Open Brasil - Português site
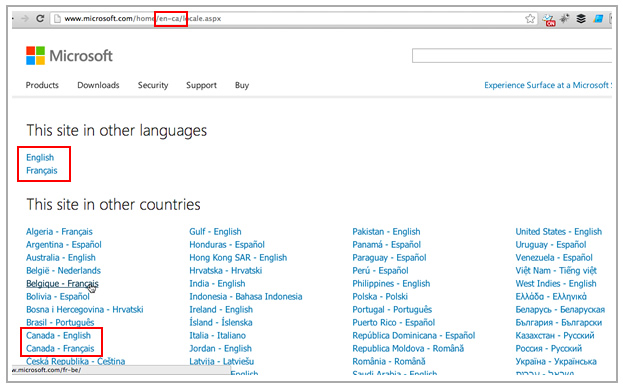Viewport: 623px width, 388px height. coord(60,322)
